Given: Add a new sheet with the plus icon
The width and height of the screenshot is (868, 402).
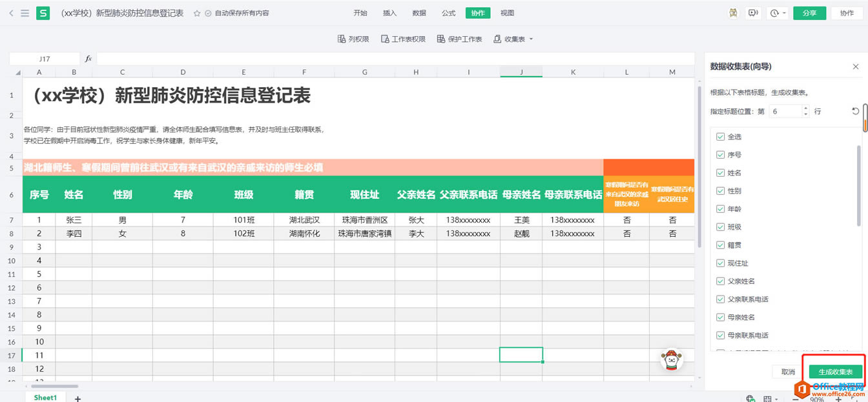Looking at the screenshot, I should pyautogui.click(x=77, y=398).
